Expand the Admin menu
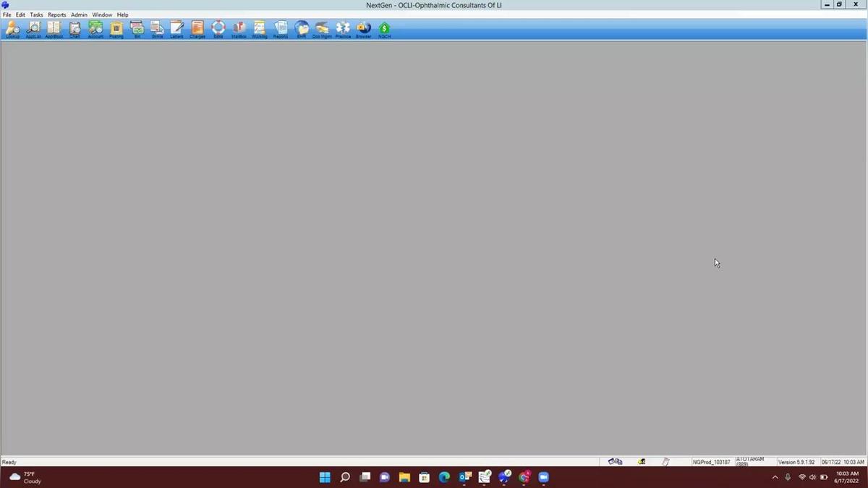Screen dimensions: 868x488 click(79, 14)
